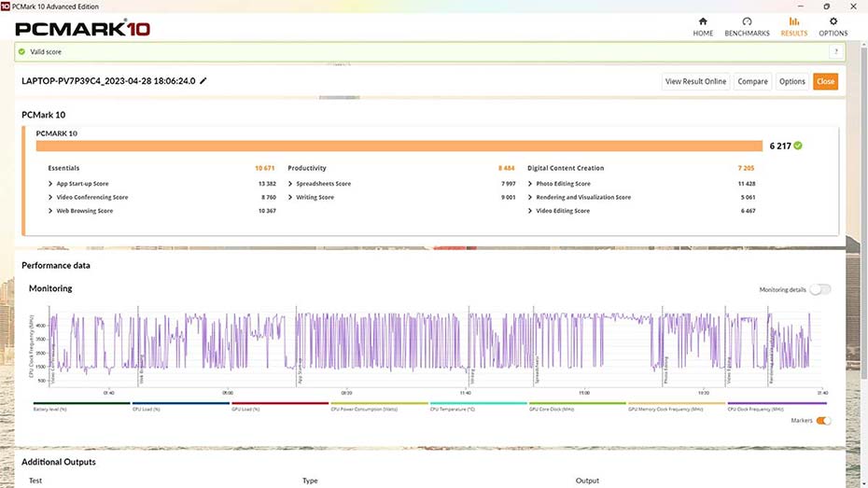Image resolution: width=868 pixels, height=488 pixels.
Task: Click the question mark help icon
Action: [x=835, y=52]
